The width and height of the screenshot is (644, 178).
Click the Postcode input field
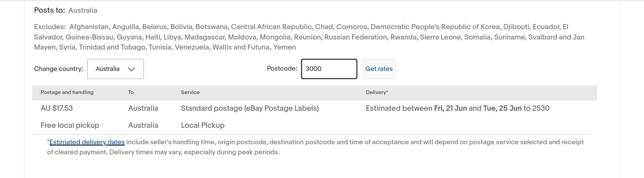(329, 69)
